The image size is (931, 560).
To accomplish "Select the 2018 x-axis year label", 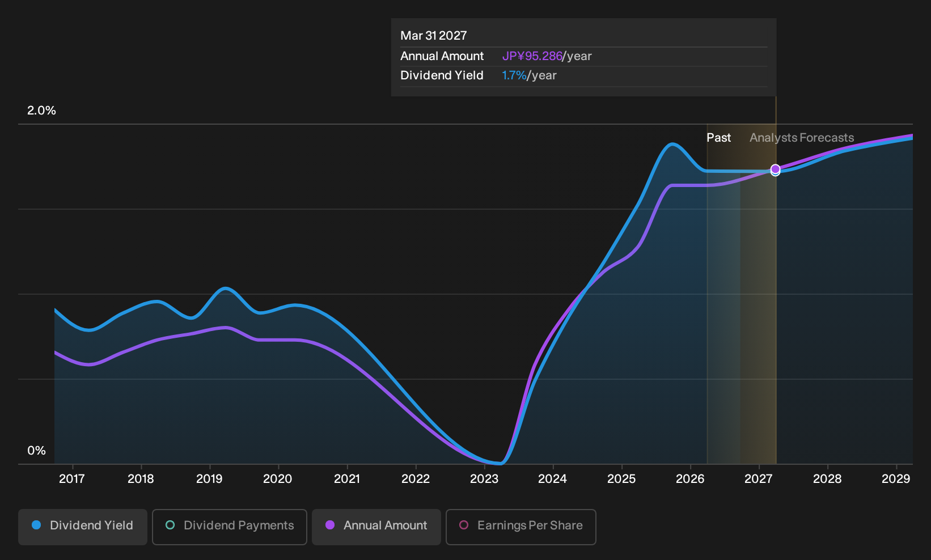I will pos(141,479).
